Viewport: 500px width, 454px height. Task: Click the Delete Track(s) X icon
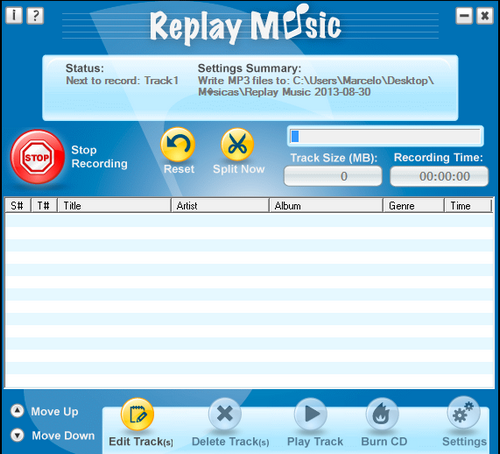225,414
